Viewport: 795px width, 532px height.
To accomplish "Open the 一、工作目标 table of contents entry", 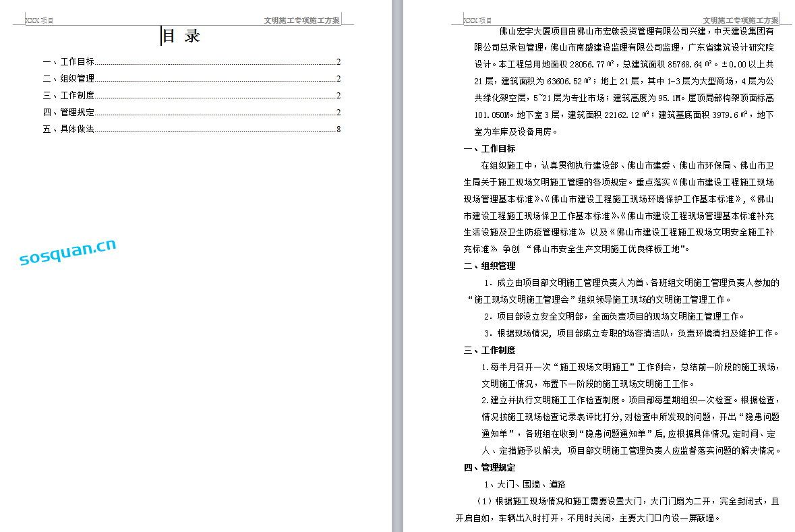I will point(68,61).
